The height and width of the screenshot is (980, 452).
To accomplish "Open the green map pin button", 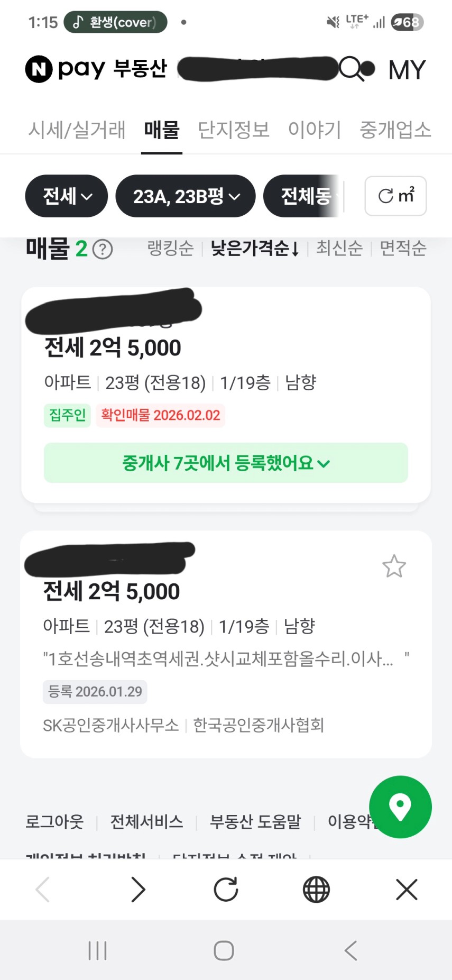I will 400,807.
